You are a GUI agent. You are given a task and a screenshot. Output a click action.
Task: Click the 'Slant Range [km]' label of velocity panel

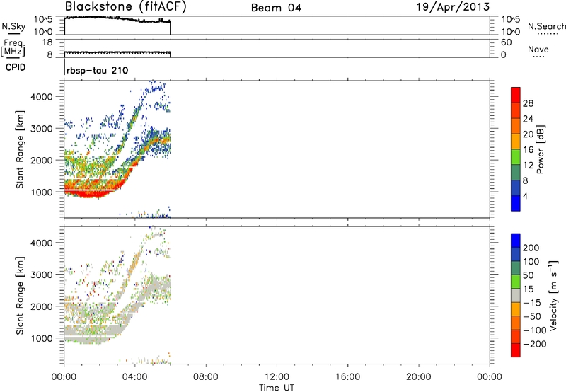click(20, 296)
